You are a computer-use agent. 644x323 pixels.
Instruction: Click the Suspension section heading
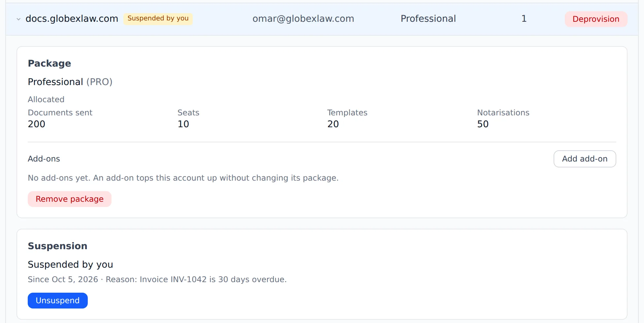(58, 246)
